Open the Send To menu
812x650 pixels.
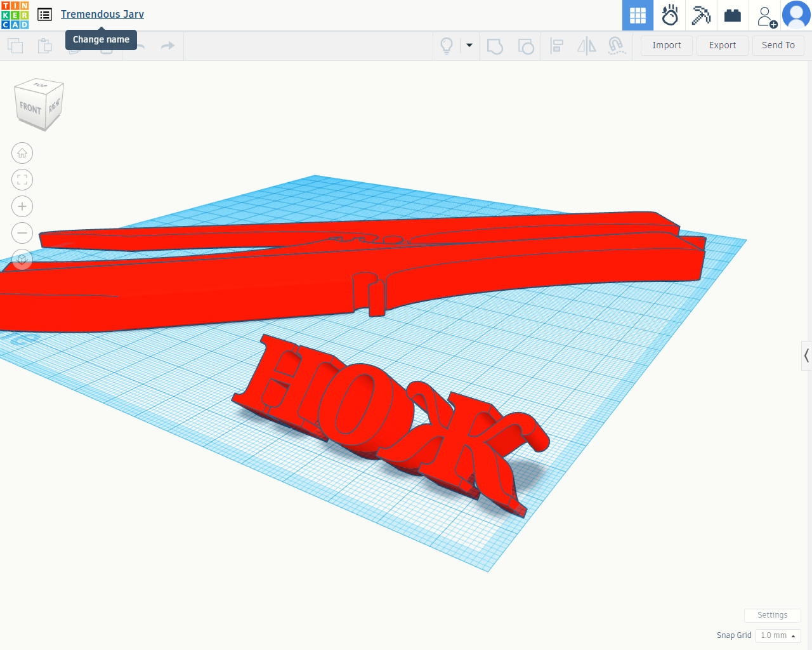point(778,46)
